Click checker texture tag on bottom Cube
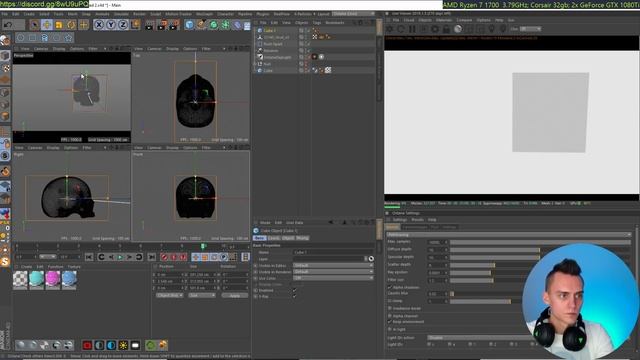Screen dimensions: 640x360 (x=328, y=70)
